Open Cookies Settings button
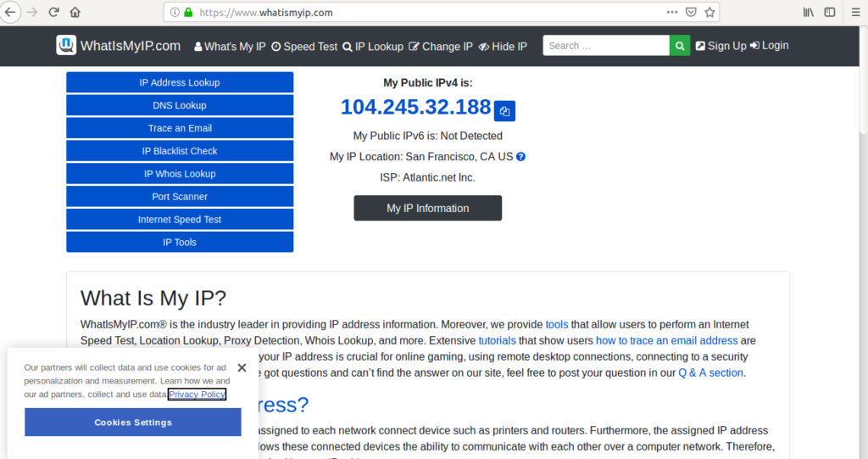Viewport: 868px width, 459px height. 133,422
